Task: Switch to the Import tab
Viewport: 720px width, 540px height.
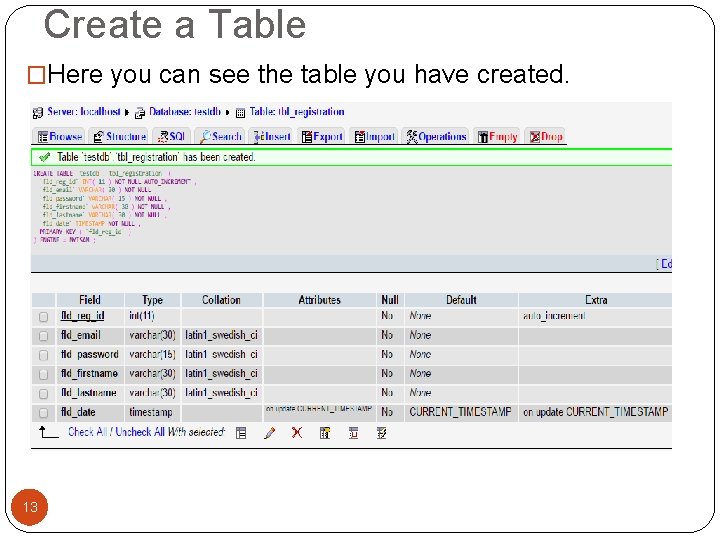Action: (x=374, y=136)
